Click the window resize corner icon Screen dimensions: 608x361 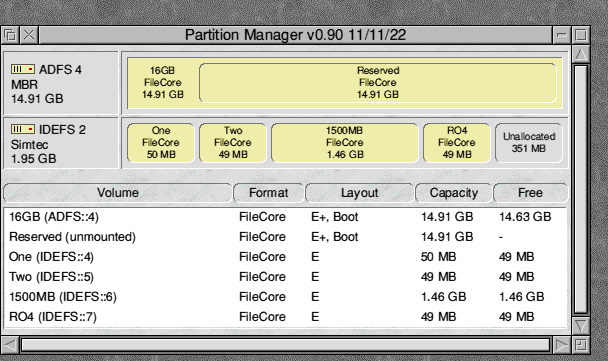pos(580,345)
